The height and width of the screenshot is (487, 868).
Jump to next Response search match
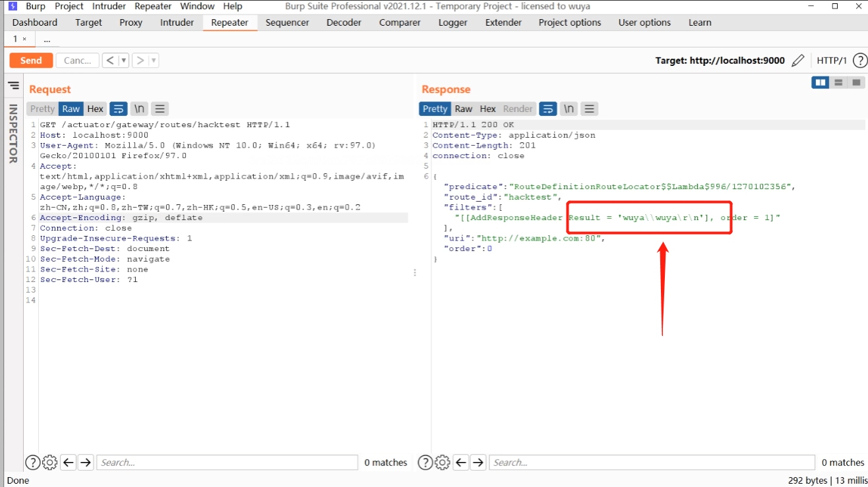click(x=479, y=463)
